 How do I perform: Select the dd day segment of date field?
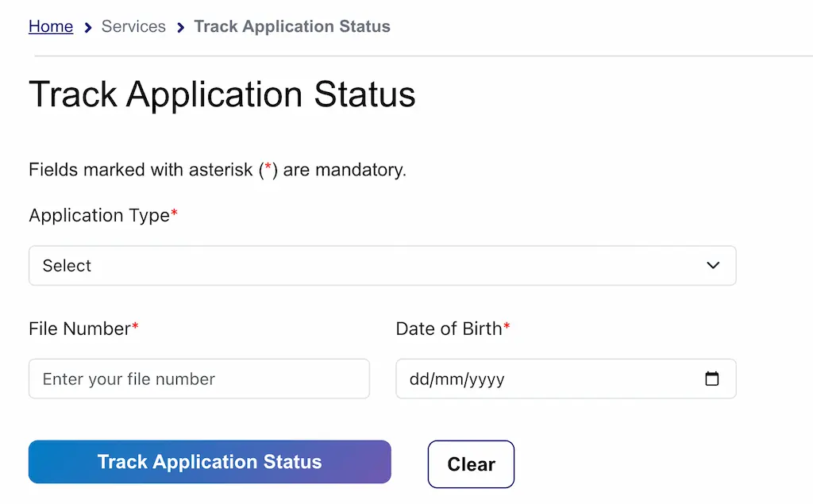[418, 379]
